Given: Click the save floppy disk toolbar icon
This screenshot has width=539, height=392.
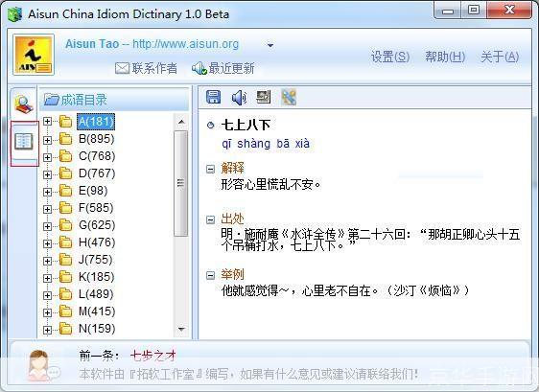Looking at the screenshot, I should click(213, 97).
